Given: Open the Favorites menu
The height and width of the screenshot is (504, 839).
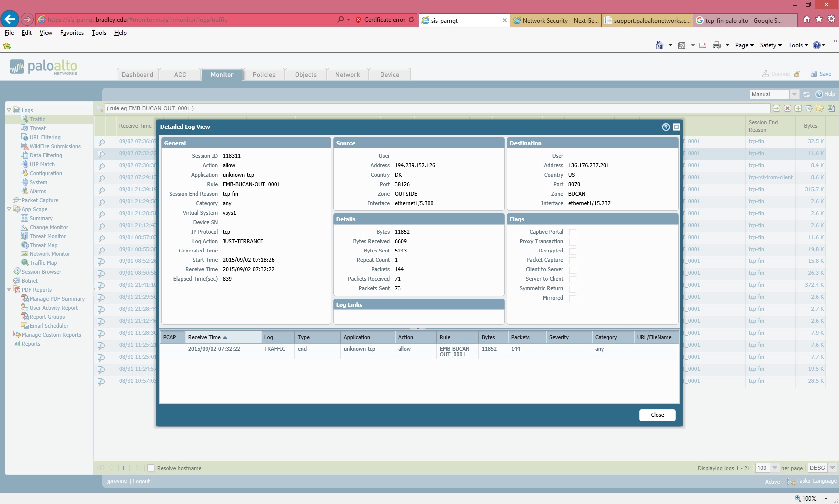Looking at the screenshot, I should tap(72, 33).
